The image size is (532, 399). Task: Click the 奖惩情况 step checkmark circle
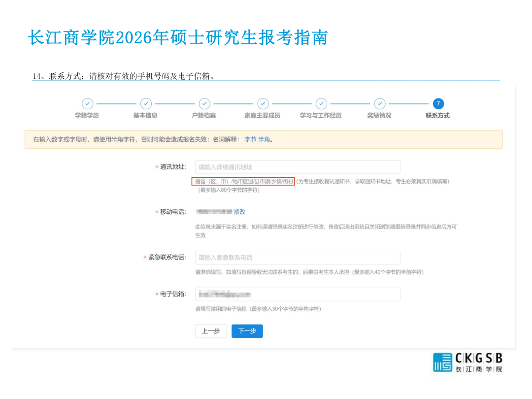pyautogui.click(x=379, y=103)
